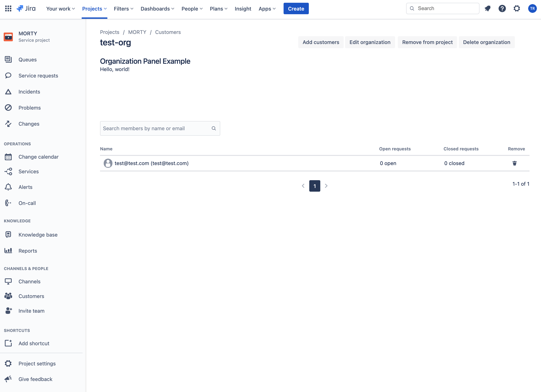Open the Dashboards dropdown menu
The height and width of the screenshot is (392, 541).
click(157, 8)
